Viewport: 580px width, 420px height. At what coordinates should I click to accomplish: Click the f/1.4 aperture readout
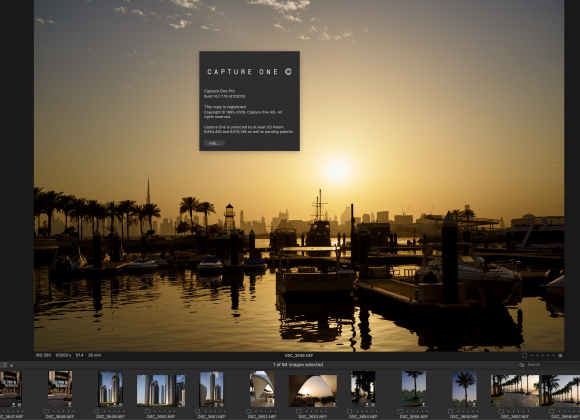pyautogui.click(x=80, y=355)
